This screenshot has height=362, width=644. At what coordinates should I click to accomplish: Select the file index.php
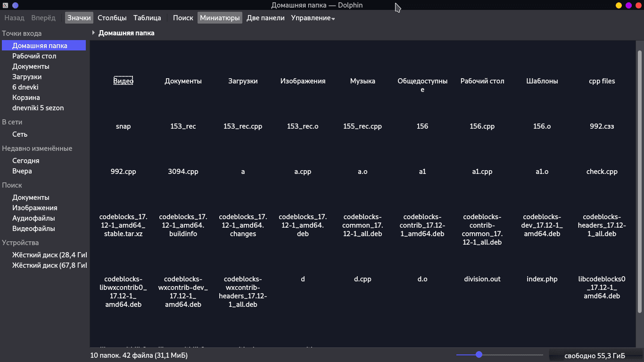pos(542,279)
